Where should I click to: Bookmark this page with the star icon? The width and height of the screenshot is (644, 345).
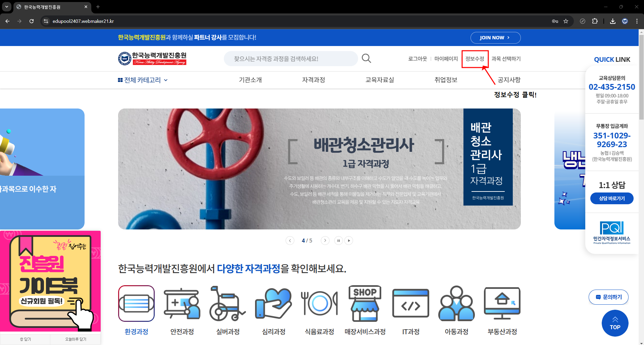pos(566,21)
